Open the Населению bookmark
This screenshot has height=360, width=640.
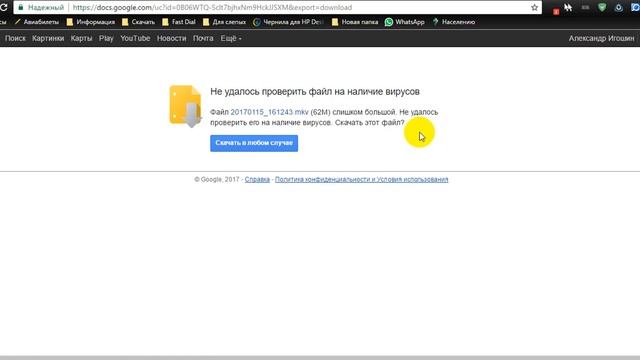point(453,22)
